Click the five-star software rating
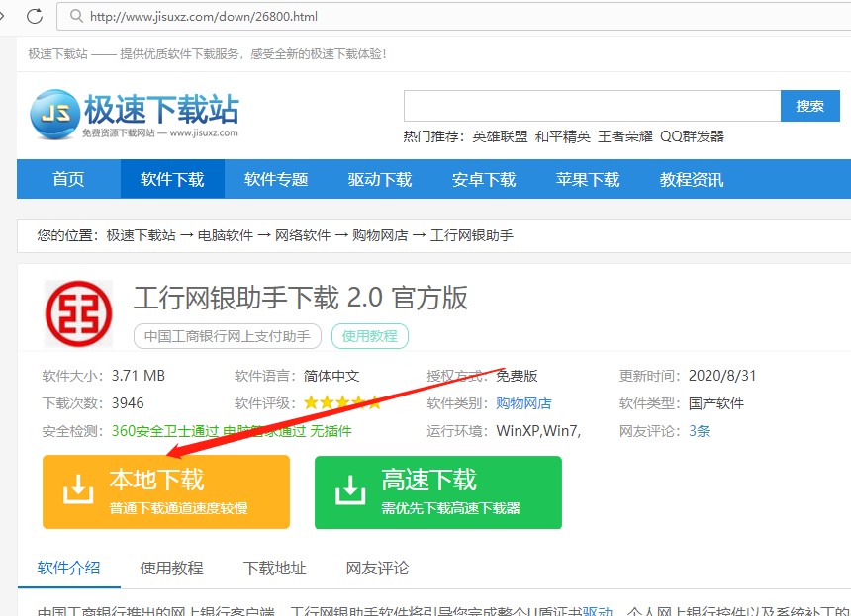 [342, 402]
